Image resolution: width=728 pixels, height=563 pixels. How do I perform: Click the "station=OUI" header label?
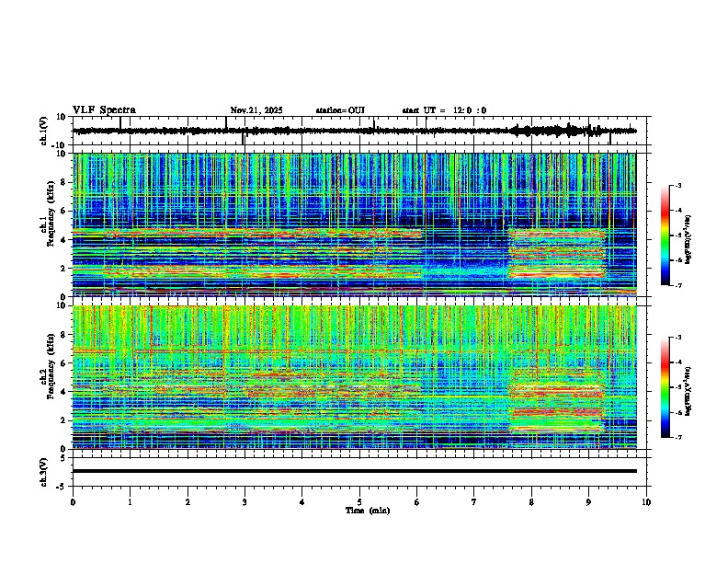click(340, 110)
